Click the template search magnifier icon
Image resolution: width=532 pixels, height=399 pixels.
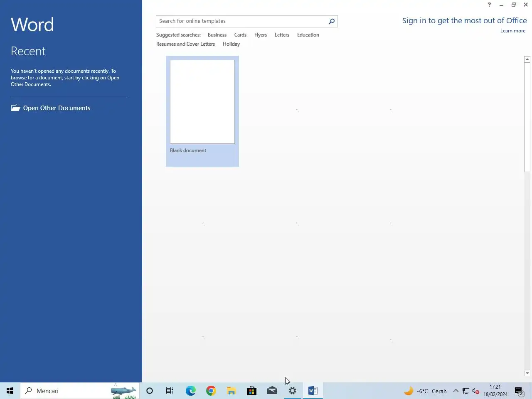(332, 21)
